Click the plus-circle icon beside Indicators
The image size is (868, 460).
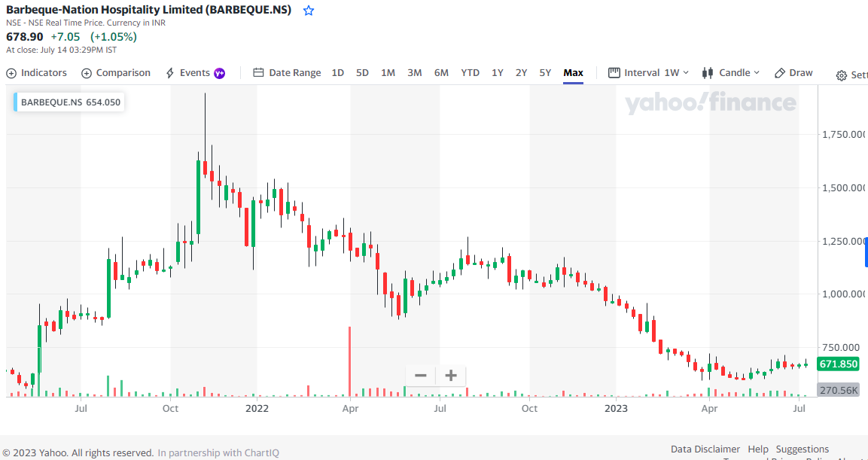(x=11, y=72)
